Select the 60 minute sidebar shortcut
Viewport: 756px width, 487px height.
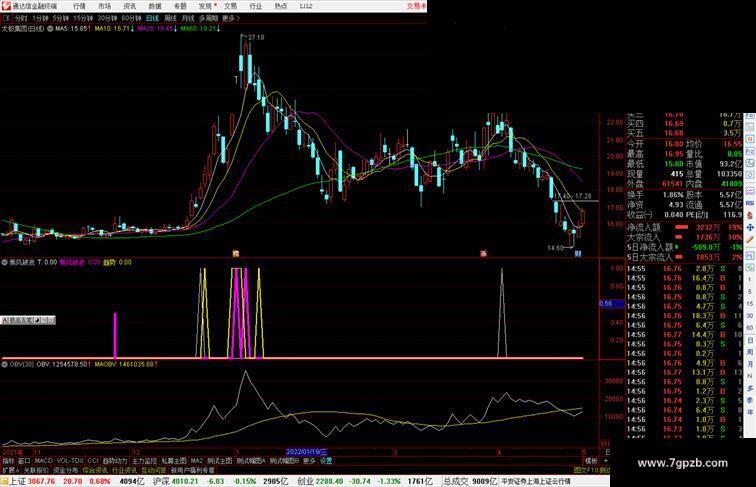(750, 328)
